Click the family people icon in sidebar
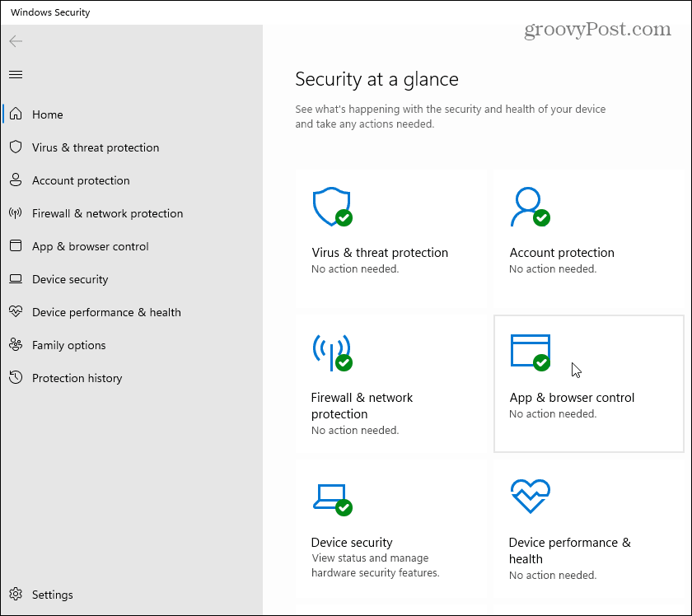 [x=16, y=344]
